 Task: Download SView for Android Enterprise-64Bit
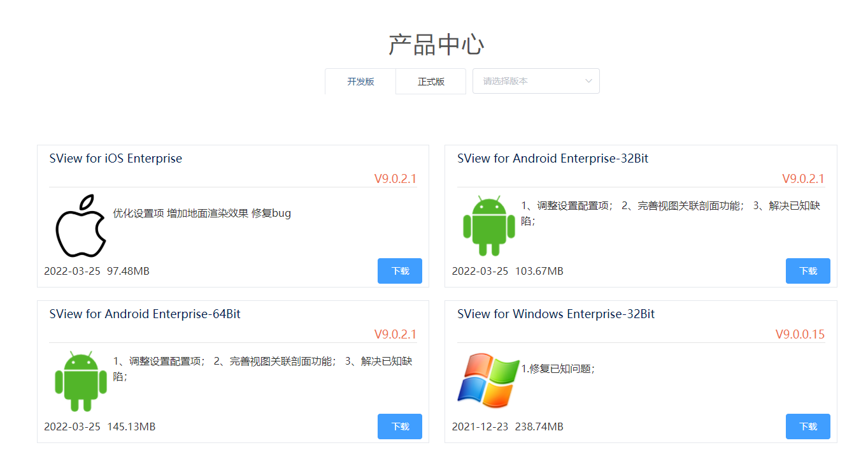tap(400, 426)
